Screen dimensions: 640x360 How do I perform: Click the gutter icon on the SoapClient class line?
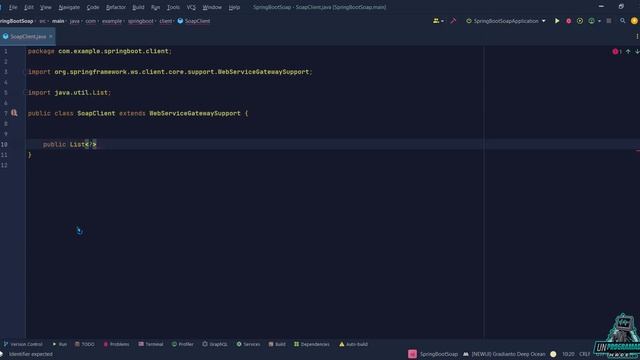pyautogui.click(x=14, y=113)
